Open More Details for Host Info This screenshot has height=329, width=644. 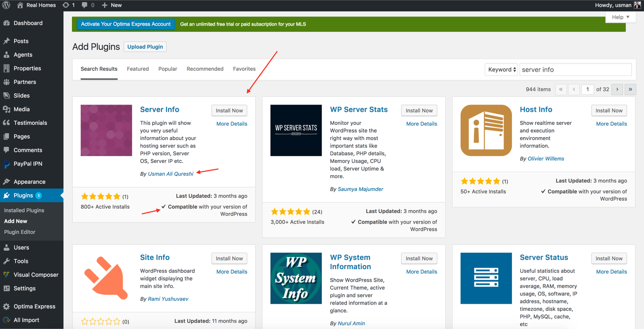pyautogui.click(x=611, y=124)
